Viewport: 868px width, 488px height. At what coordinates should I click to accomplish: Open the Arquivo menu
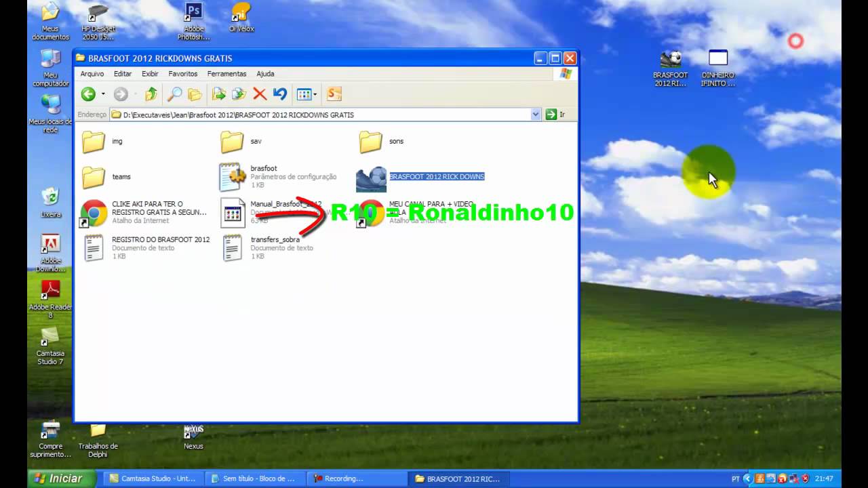92,73
